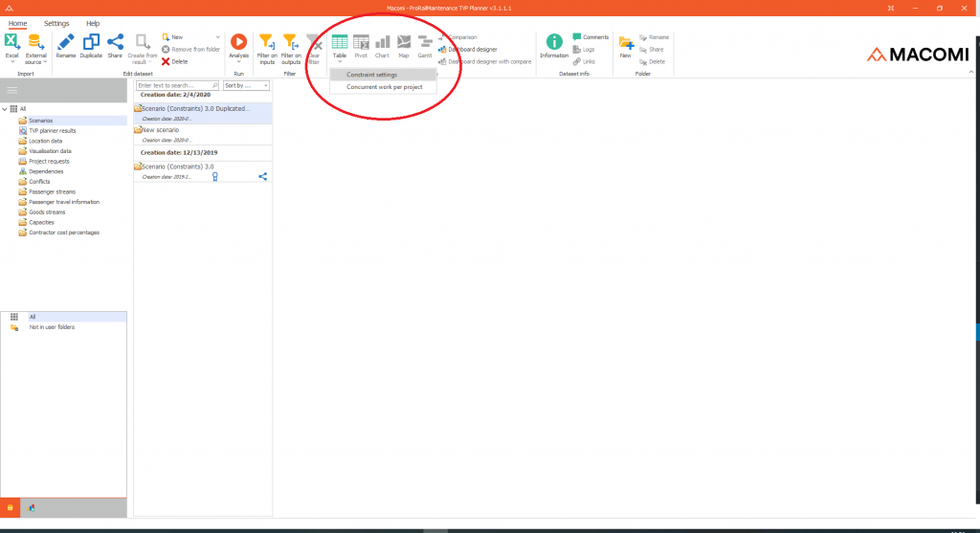Open the Sort by dropdown
The width and height of the screenshot is (980, 533).
[x=247, y=85]
